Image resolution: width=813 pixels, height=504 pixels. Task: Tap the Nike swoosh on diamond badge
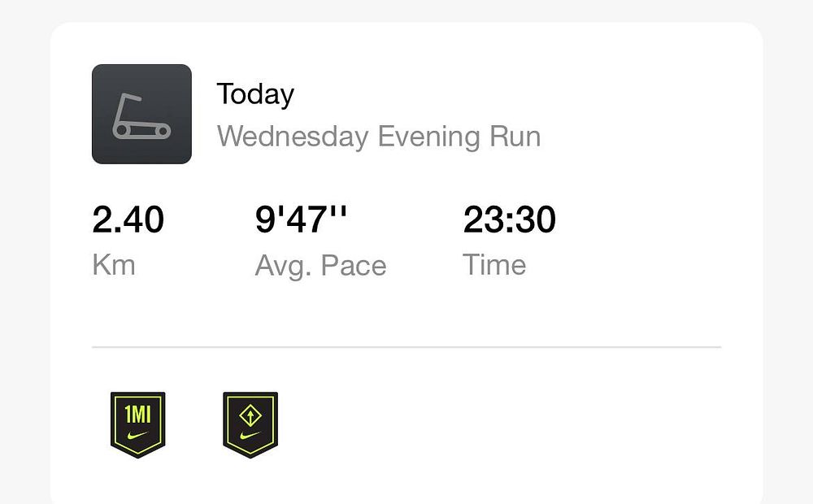pos(250,436)
